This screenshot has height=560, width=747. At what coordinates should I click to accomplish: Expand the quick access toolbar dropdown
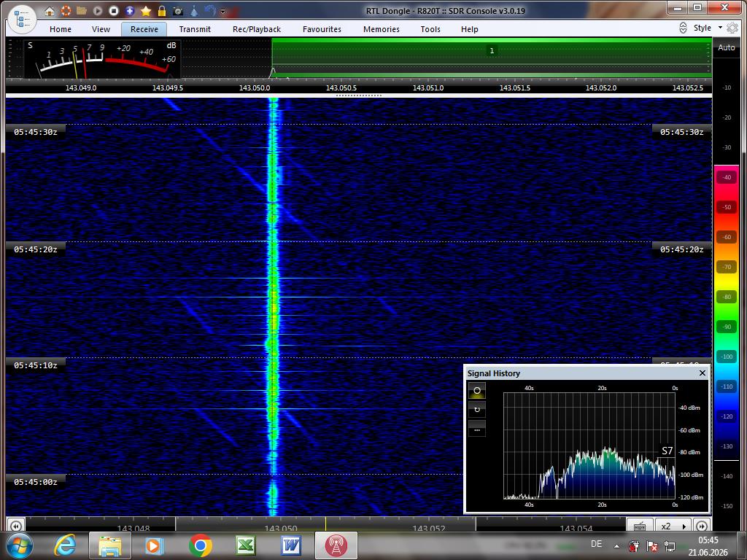click(x=222, y=11)
